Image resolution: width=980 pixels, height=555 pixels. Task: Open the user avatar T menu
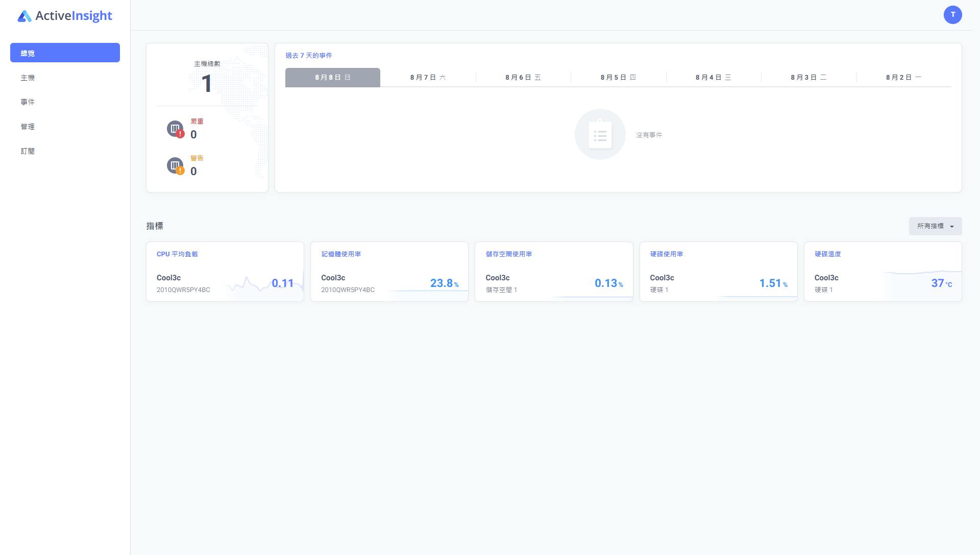pos(952,15)
